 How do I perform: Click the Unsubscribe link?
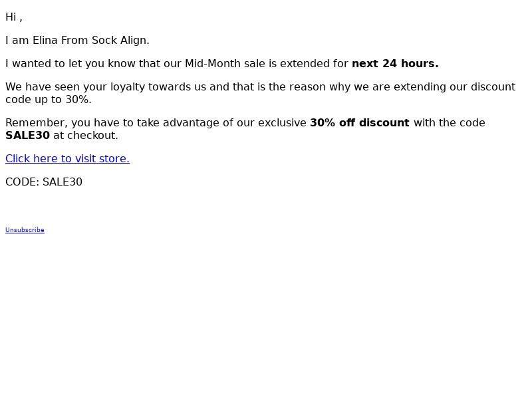tap(25, 230)
